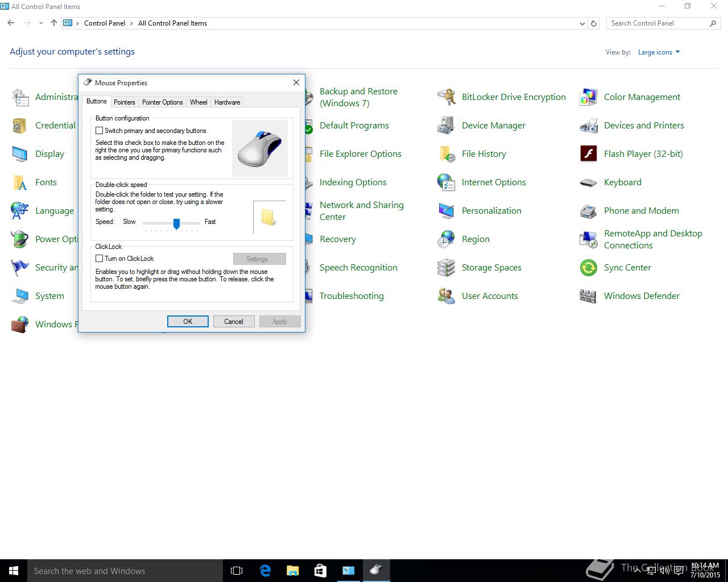Close the Mouse Properties dialog
The height and width of the screenshot is (582, 728).
(x=296, y=82)
